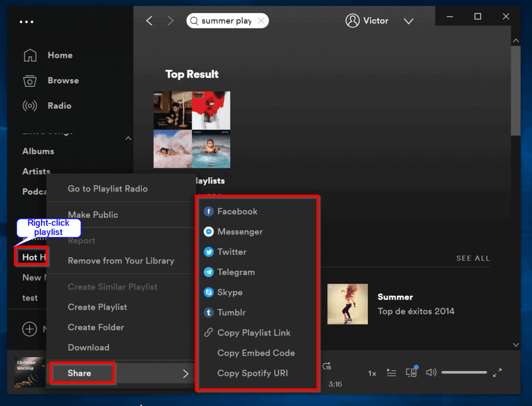Click the Tumblr share icon
The height and width of the screenshot is (406, 532).
click(209, 312)
